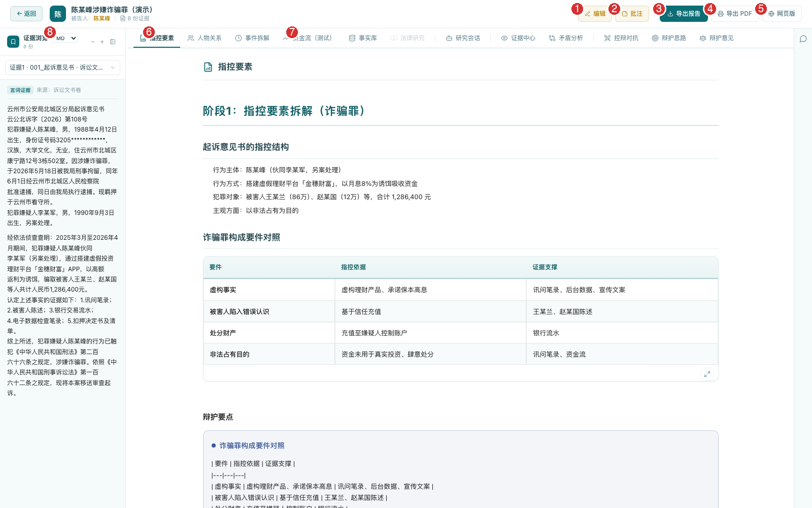This screenshot has width=812, height=508.
Task: Open the 研究会话 tab
Action: [463, 38]
